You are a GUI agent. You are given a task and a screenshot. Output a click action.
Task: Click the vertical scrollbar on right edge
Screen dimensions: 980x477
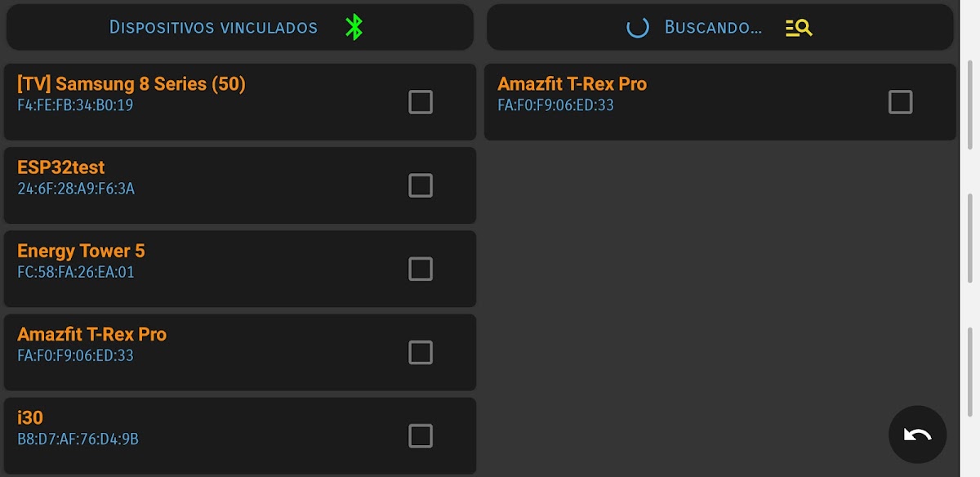point(969,237)
